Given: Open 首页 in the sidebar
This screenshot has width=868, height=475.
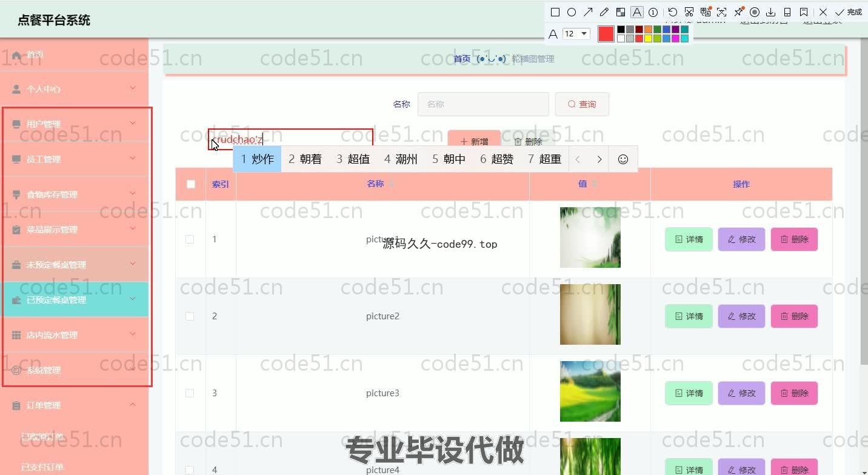Looking at the screenshot, I should pyautogui.click(x=75, y=55).
